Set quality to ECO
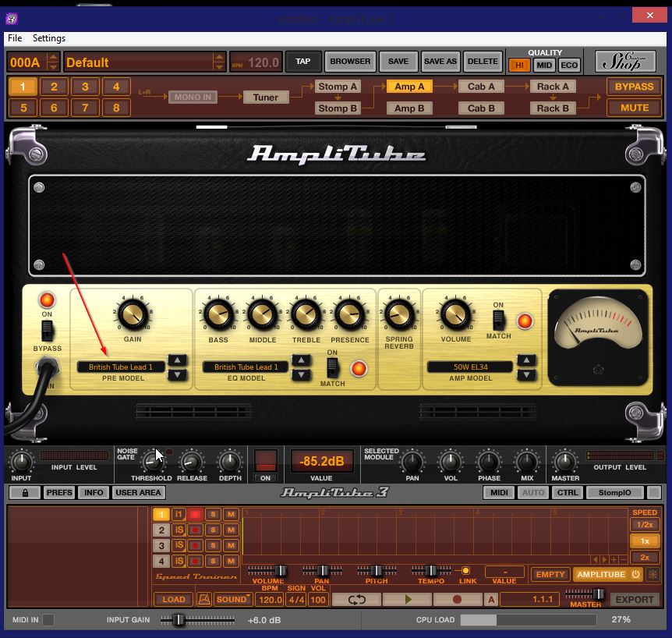 (x=569, y=66)
